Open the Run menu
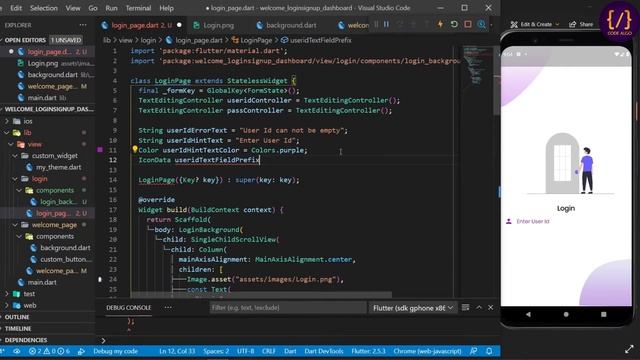The width and height of the screenshot is (640, 360). (x=111, y=8)
